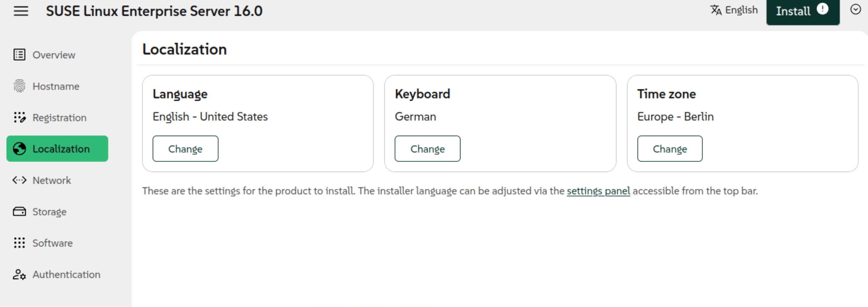Image resolution: width=868 pixels, height=307 pixels.
Task: Go to the Hostname section
Action: (x=56, y=86)
